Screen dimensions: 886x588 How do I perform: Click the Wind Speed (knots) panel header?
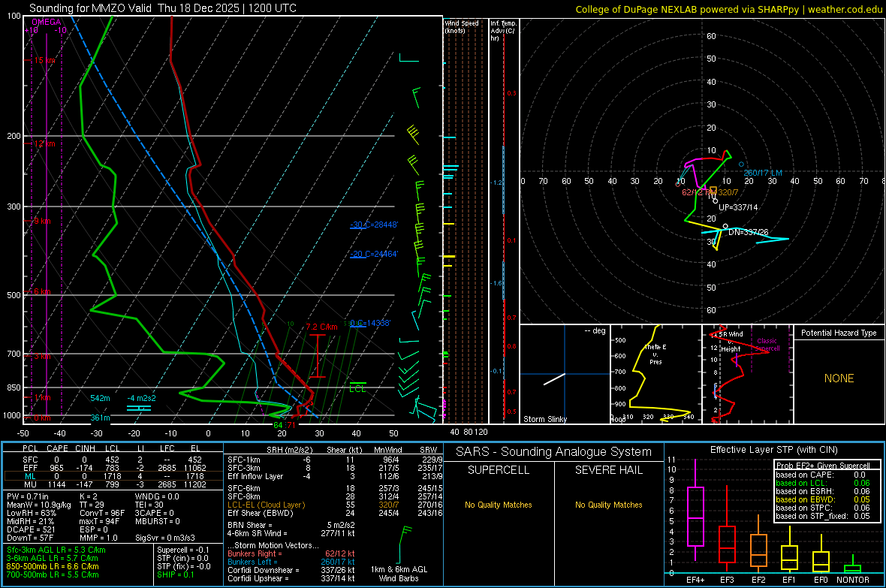462,26
